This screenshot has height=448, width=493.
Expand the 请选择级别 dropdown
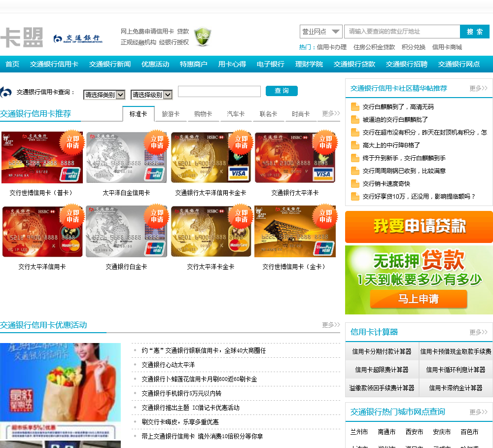point(151,95)
